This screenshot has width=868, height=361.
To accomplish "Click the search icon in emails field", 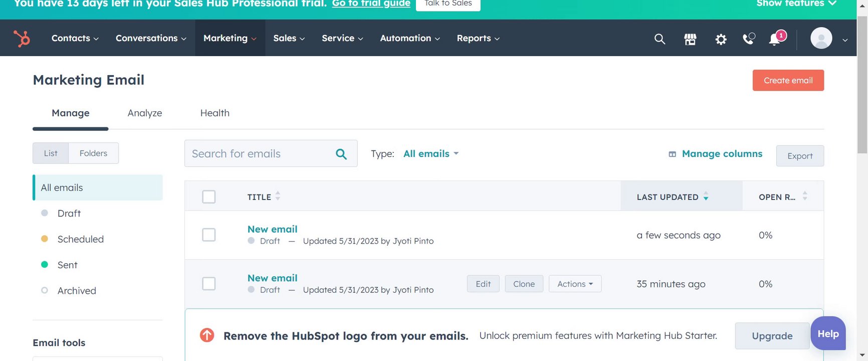I will [341, 154].
